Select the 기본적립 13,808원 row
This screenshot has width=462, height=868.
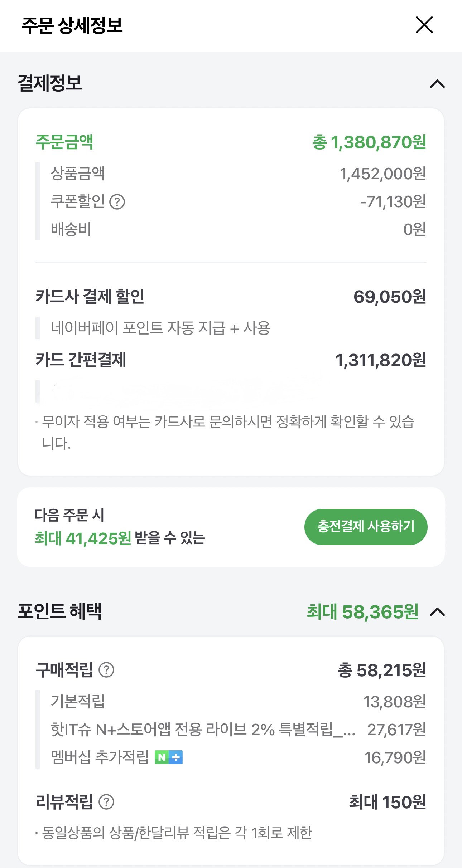click(238, 701)
